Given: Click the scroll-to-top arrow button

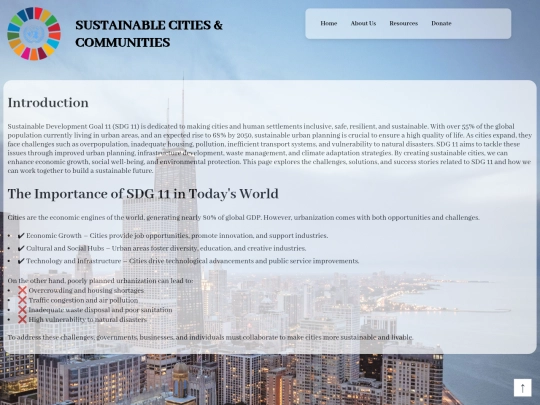Looking at the screenshot, I should coord(522,388).
